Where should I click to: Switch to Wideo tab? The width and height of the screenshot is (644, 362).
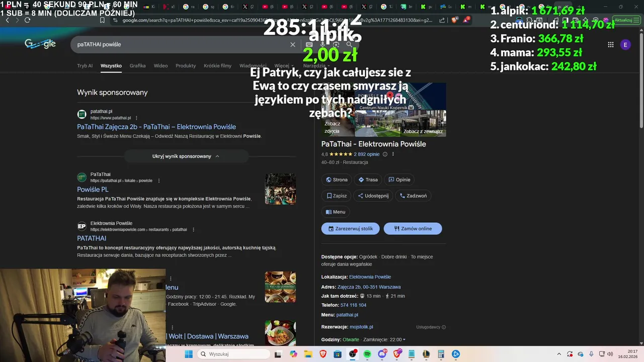(x=160, y=66)
